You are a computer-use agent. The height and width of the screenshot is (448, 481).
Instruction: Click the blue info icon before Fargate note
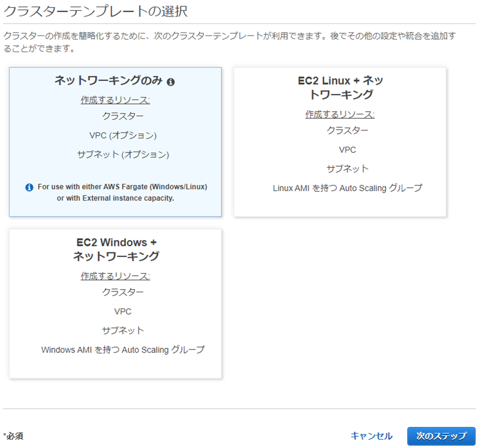click(29, 187)
